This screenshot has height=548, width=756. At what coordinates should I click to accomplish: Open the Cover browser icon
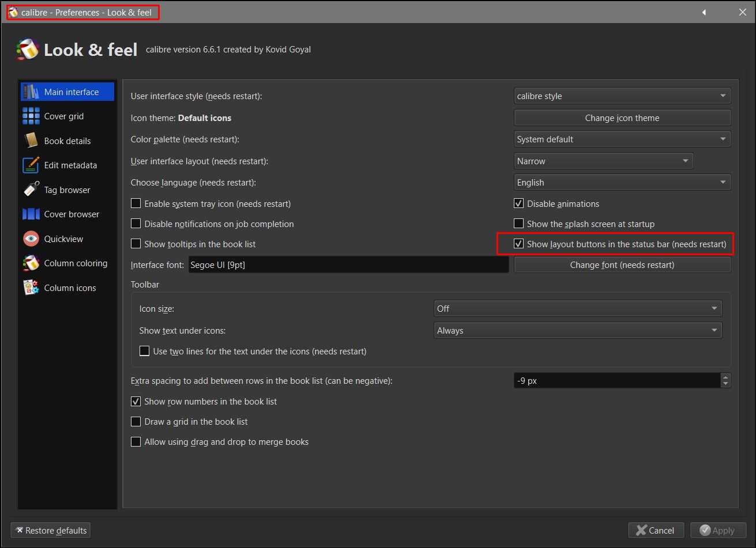[31, 214]
